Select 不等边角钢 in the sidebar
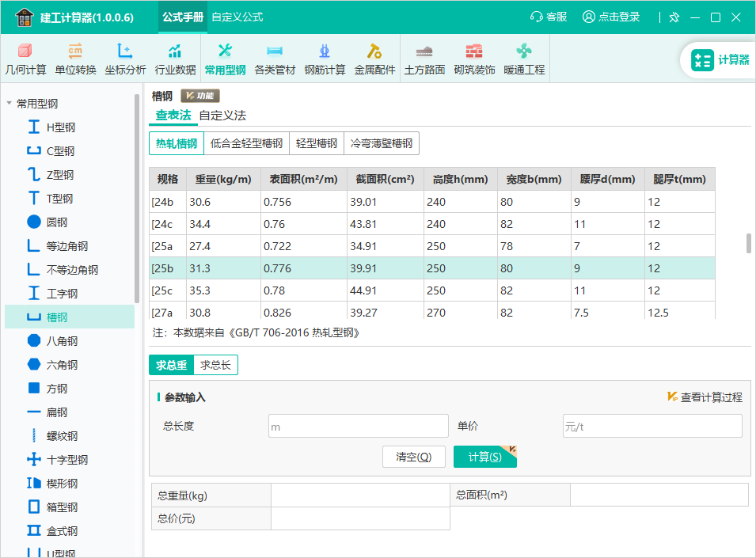This screenshot has width=756, height=558. coord(70,269)
